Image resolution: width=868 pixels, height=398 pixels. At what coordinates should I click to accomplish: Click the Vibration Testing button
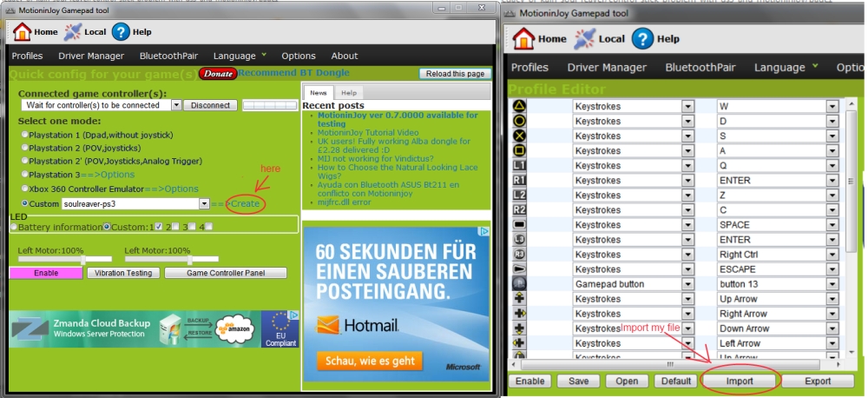[123, 273]
